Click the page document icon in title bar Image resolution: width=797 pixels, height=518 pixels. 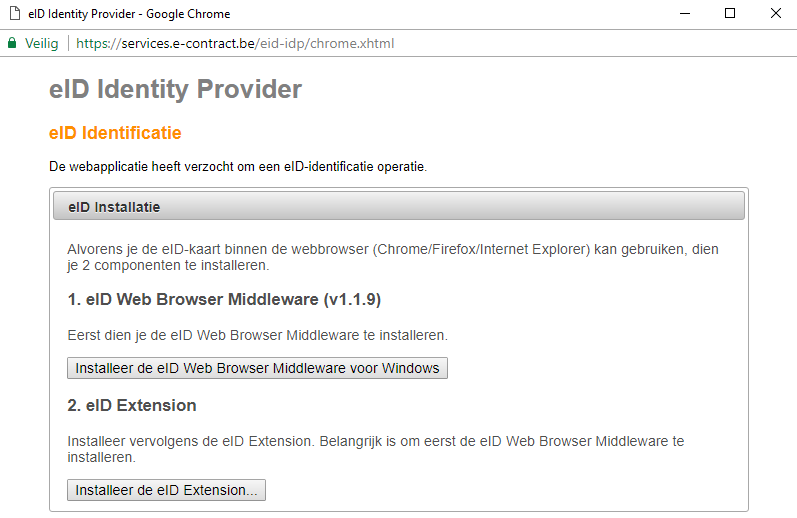15,14
